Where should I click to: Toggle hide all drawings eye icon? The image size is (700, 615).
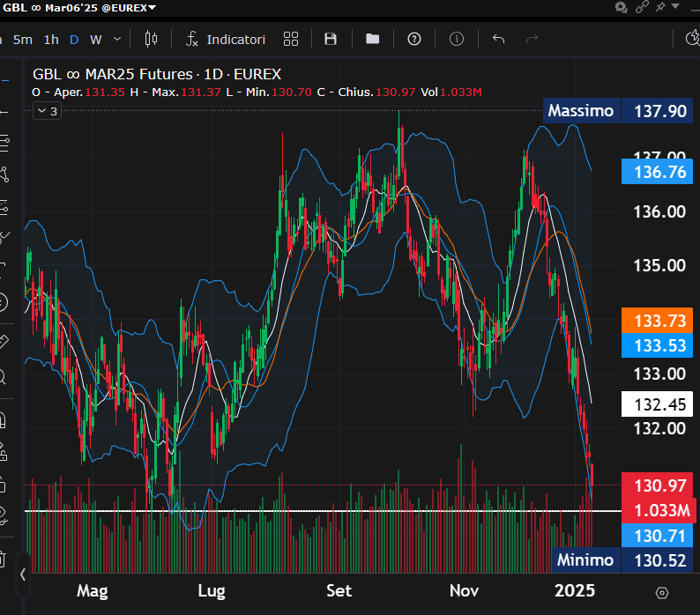(x=3, y=511)
